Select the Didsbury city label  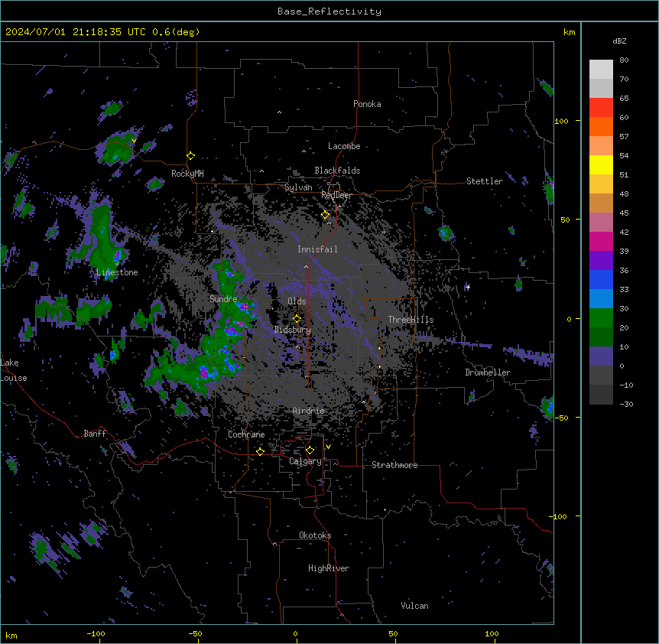point(293,330)
